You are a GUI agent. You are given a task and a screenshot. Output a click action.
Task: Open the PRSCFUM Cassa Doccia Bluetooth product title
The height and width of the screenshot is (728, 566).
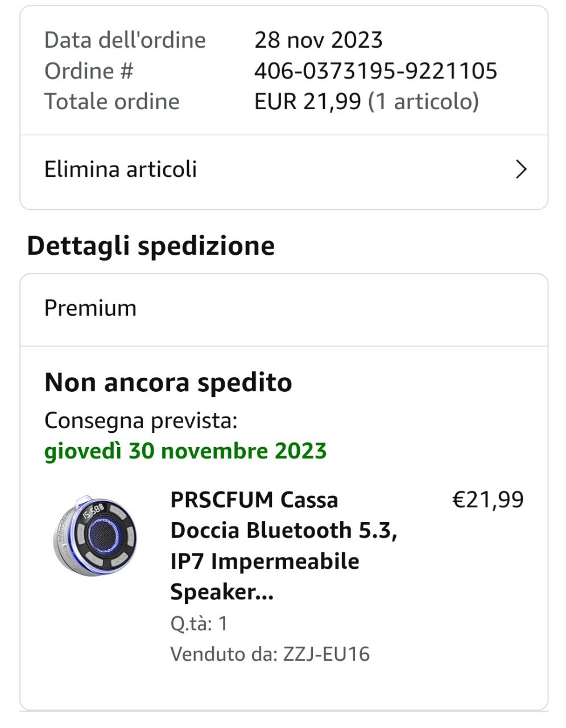click(x=284, y=545)
